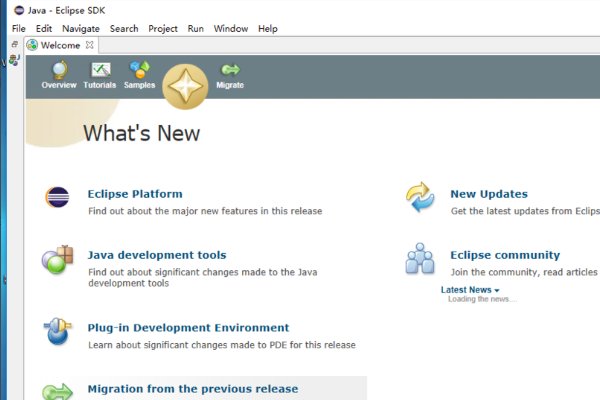Click the Plug-in Development Environment icon

(x=57, y=332)
